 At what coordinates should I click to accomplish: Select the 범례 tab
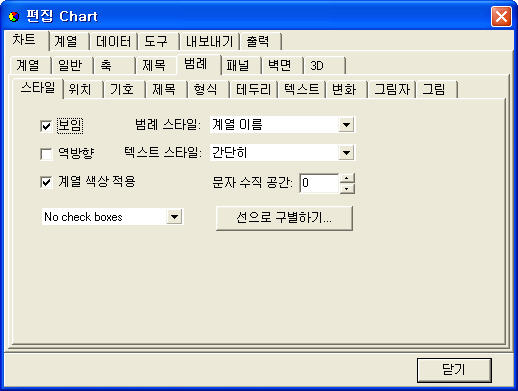(199, 64)
